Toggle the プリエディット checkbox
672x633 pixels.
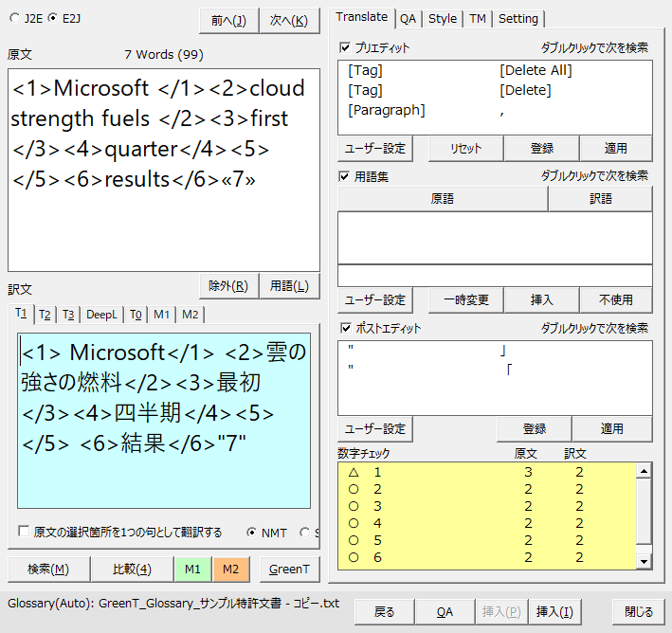click(345, 47)
